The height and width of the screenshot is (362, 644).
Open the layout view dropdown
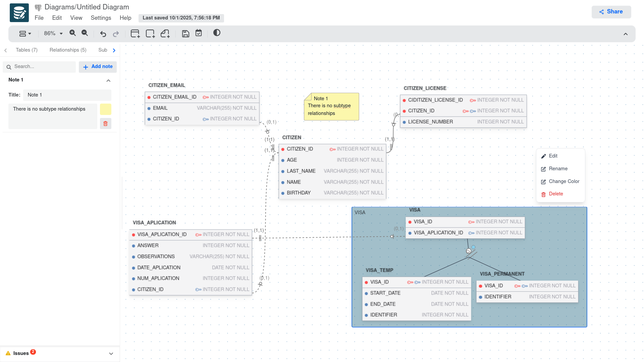click(x=25, y=34)
